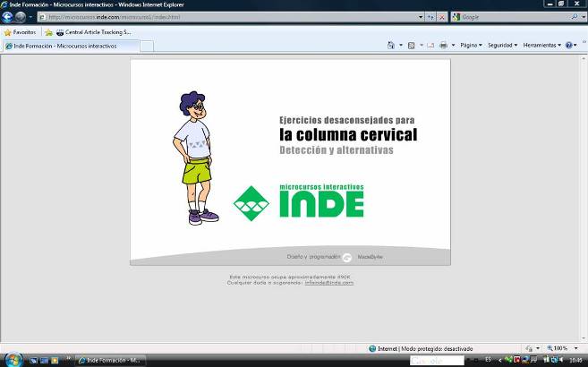Select Inde Formación taskbar button
588x367 pixels.
point(110,361)
